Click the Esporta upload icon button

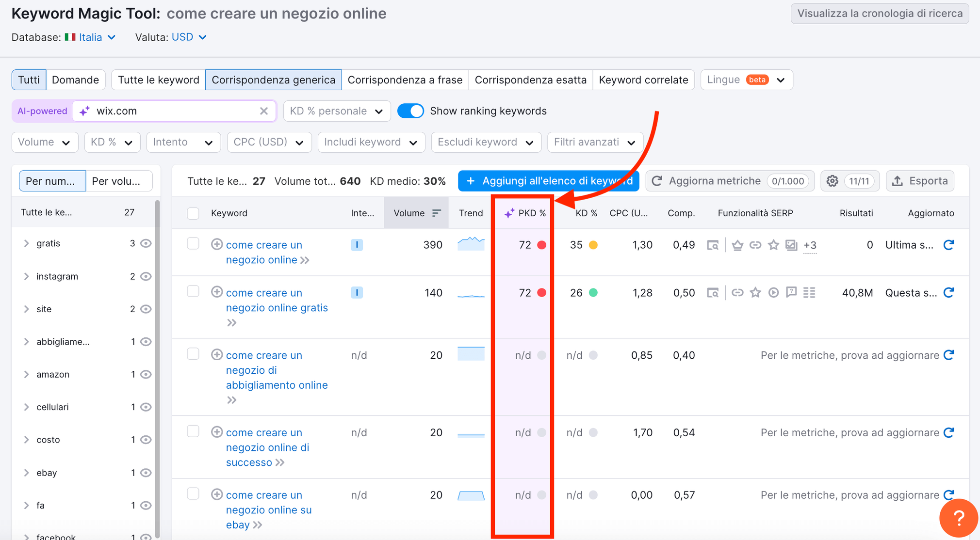(x=920, y=181)
